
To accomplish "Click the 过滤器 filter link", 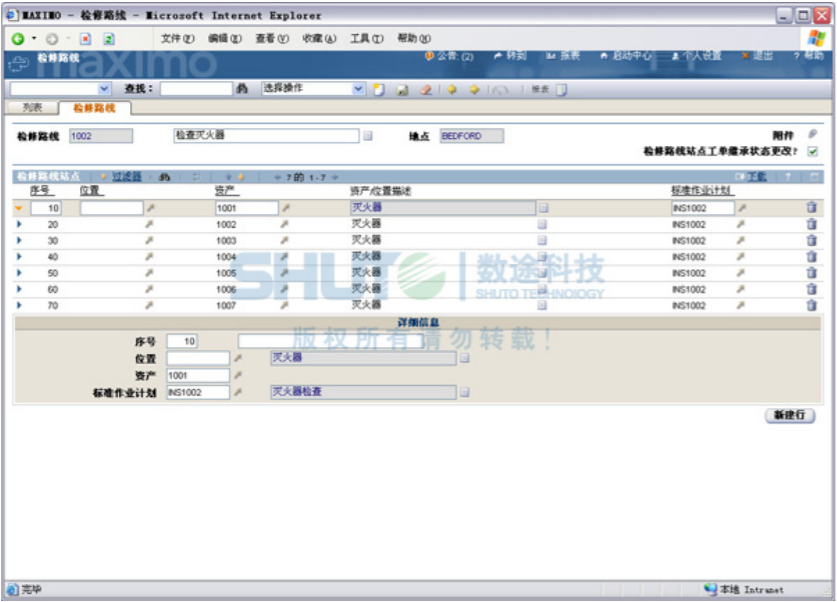I will tap(127, 177).
